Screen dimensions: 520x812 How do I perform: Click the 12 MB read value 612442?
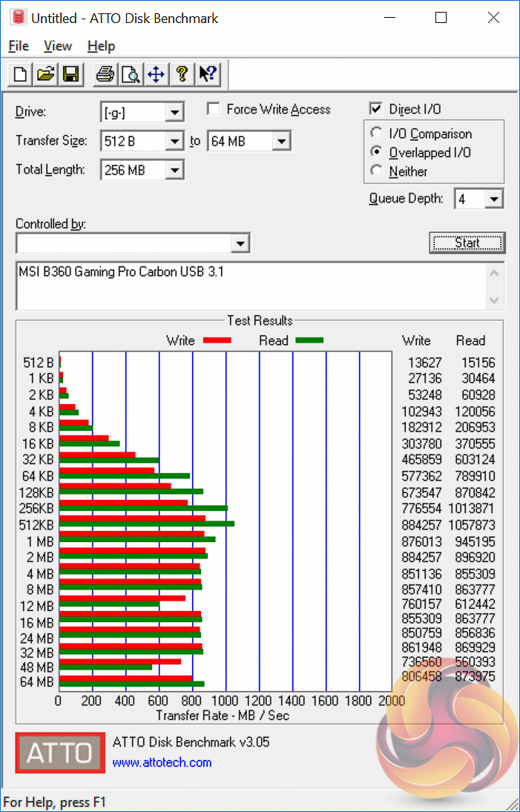(475, 604)
